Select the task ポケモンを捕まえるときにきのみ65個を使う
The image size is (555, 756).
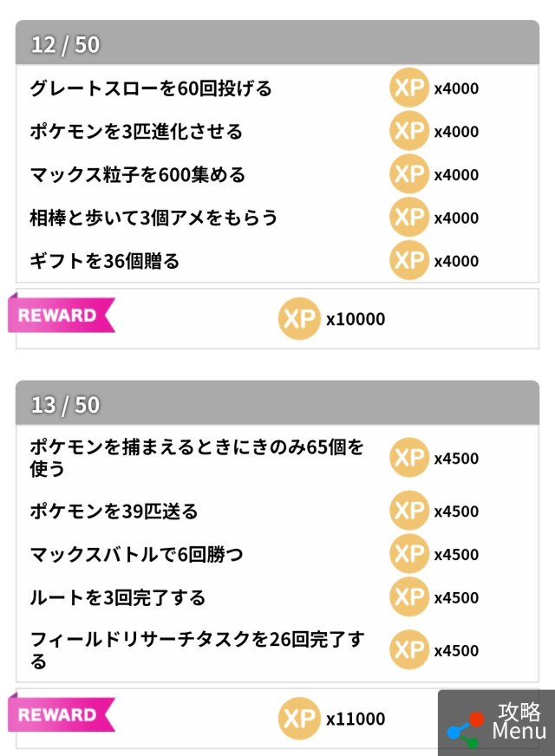[x=197, y=458]
